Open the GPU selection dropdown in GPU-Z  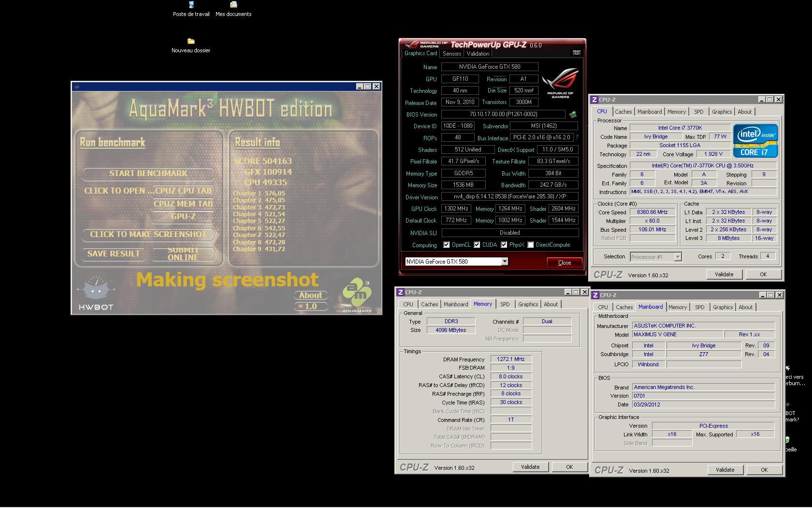tap(505, 262)
